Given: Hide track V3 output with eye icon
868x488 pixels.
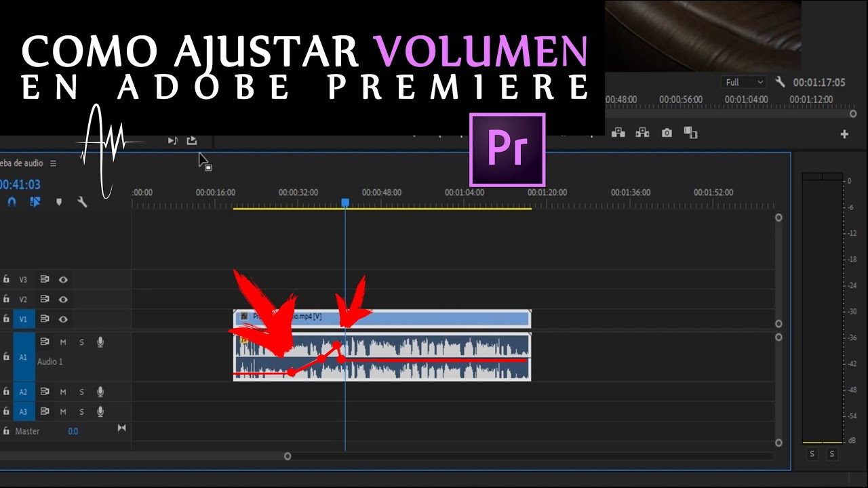Looking at the screenshot, I should pyautogui.click(x=63, y=279).
